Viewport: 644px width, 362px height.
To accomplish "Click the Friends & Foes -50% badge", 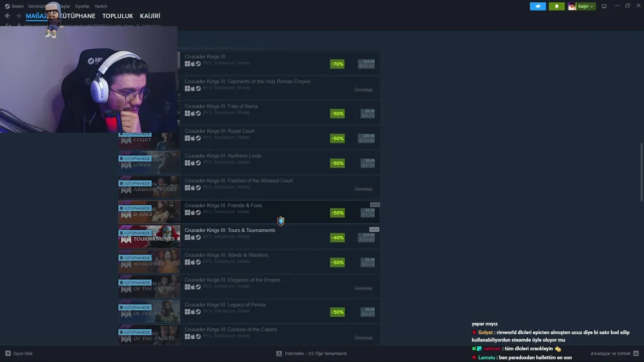I will tap(337, 213).
